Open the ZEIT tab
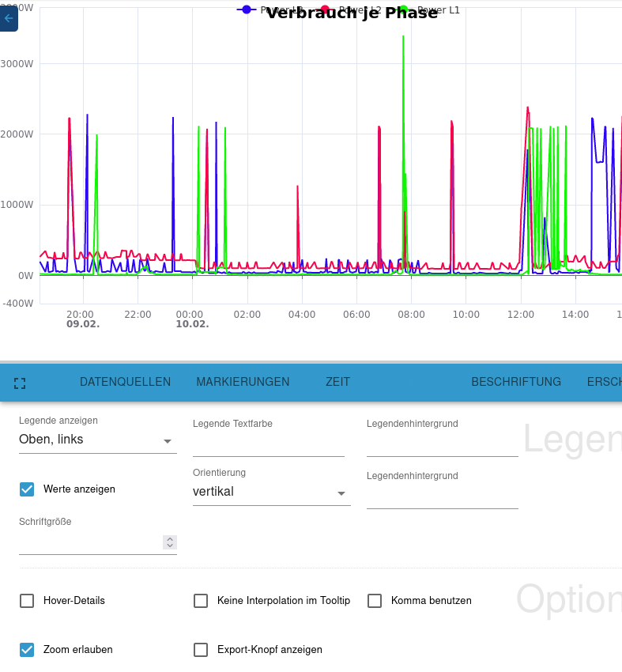Viewport: 622px width, 672px height. (x=337, y=382)
